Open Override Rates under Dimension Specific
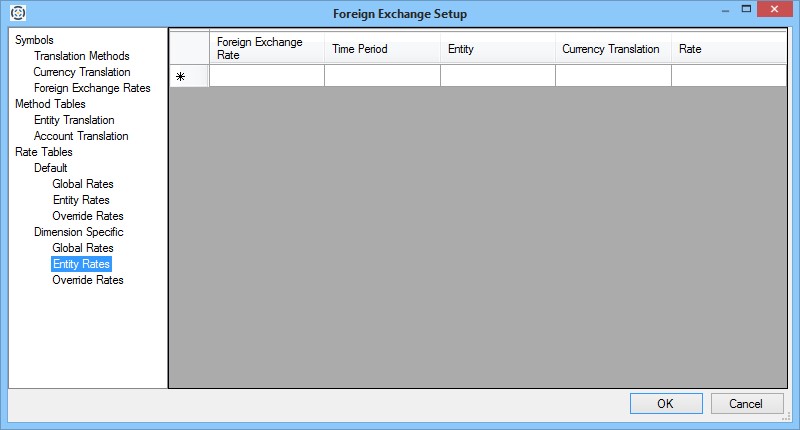Viewport: 800px width, 430px height. 88,280
